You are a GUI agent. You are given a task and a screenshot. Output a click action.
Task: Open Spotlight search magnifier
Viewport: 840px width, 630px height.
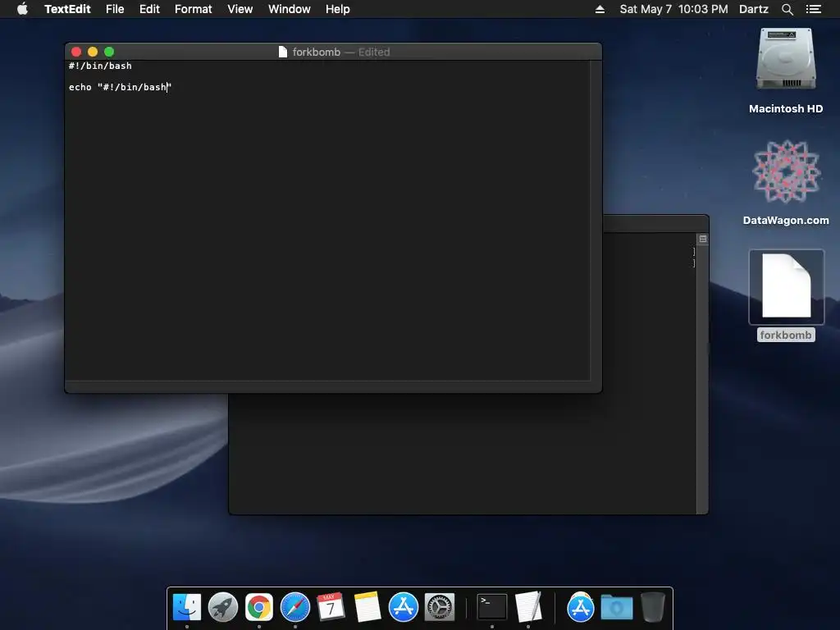coord(787,9)
